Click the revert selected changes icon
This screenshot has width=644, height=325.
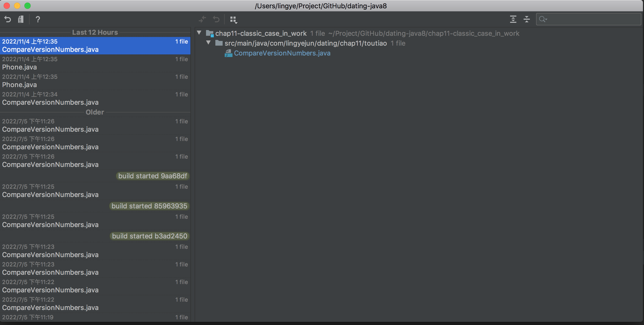click(216, 19)
